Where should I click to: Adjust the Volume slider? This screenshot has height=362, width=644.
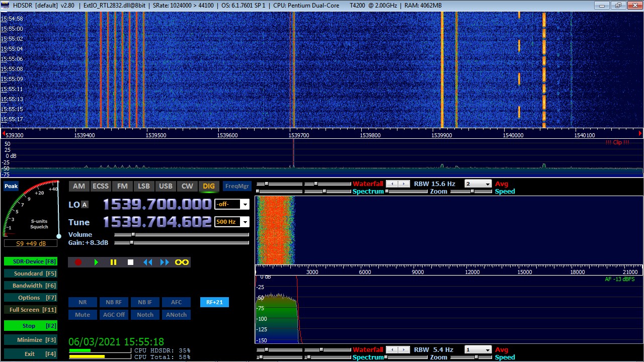pyautogui.click(x=133, y=234)
